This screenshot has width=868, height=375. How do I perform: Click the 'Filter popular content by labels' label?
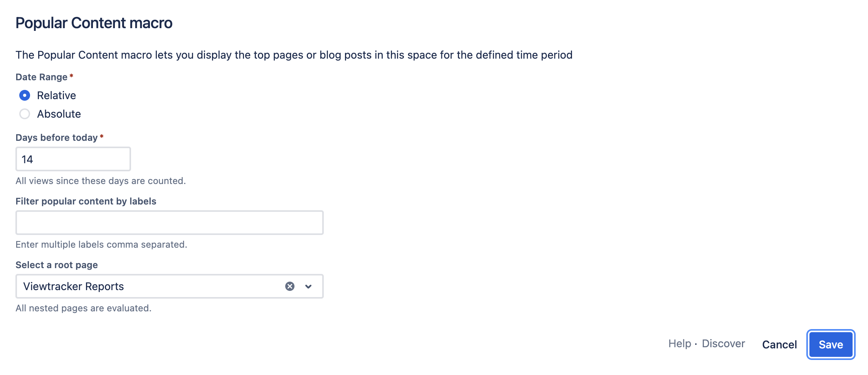pyautogui.click(x=86, y=201)
